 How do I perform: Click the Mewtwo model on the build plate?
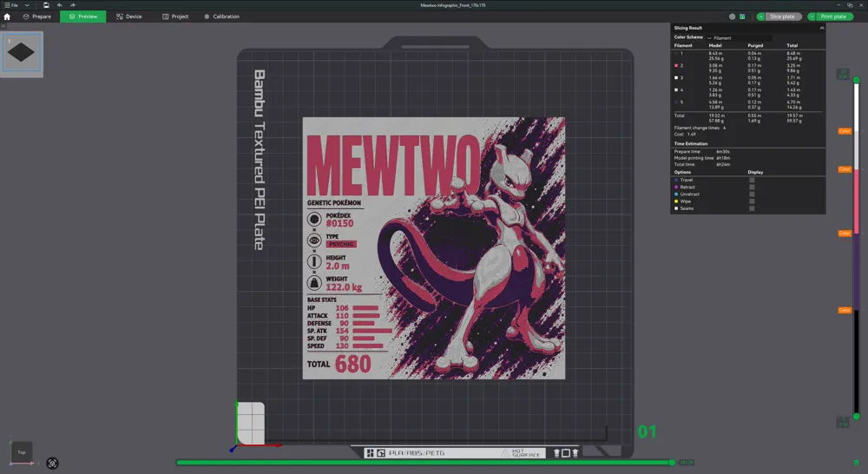(434, 248)
